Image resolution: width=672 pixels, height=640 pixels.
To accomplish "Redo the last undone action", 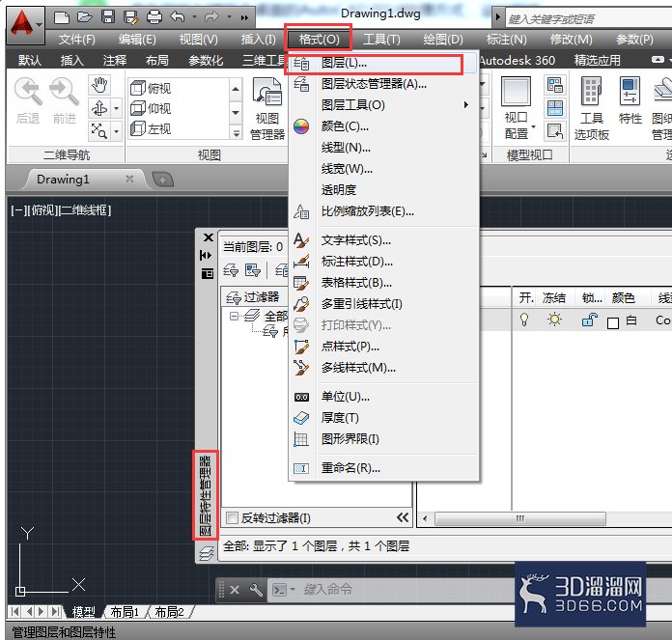I will (x=211, y=17).
